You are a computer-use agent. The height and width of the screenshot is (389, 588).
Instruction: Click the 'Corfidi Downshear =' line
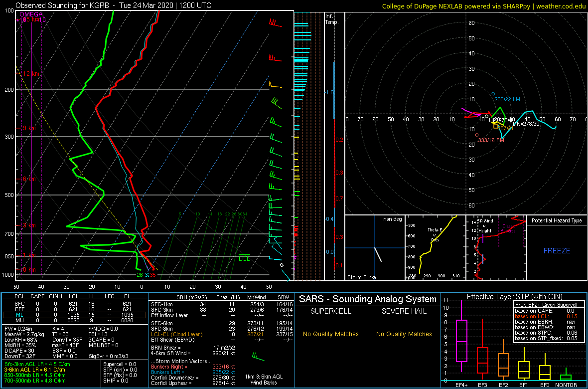point(193,378)
